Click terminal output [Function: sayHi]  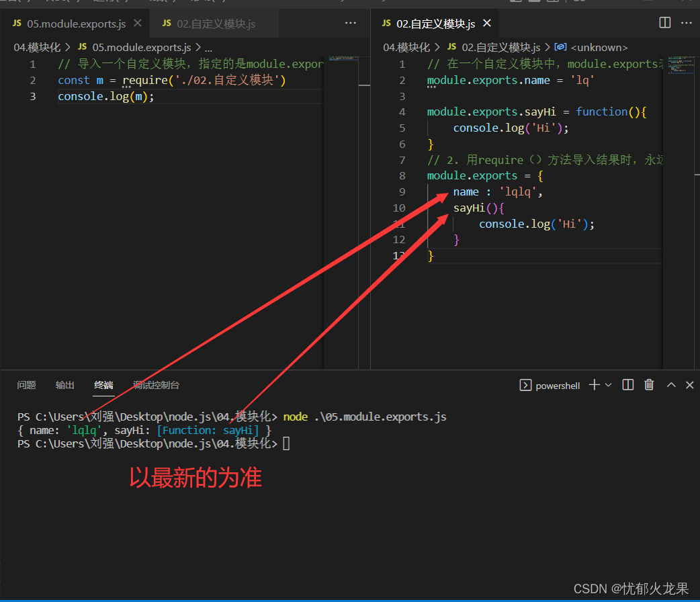(x=208, y=431)
